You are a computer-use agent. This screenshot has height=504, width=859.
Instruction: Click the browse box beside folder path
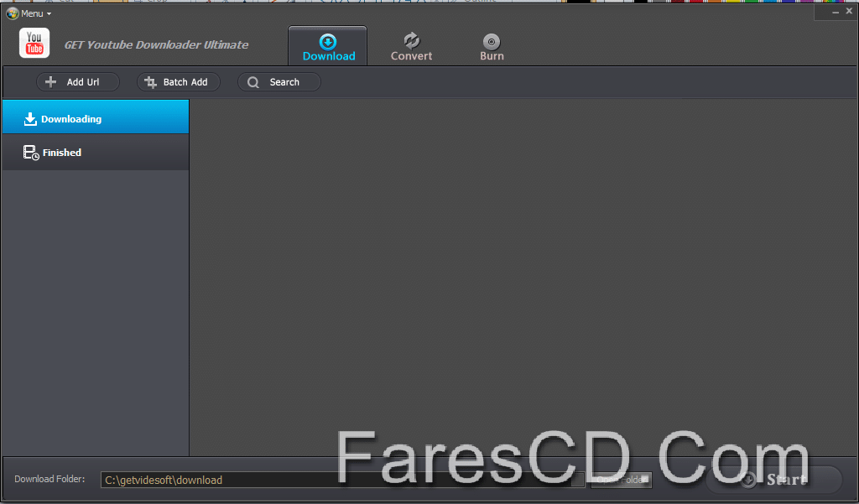pyautogui.click(x=577, y=481)
